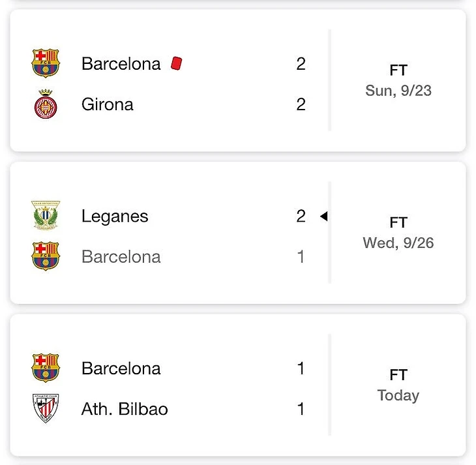Click the Leganes club crest
The image size is (476, 465).
pyautogui.click(x=46, y=216)
